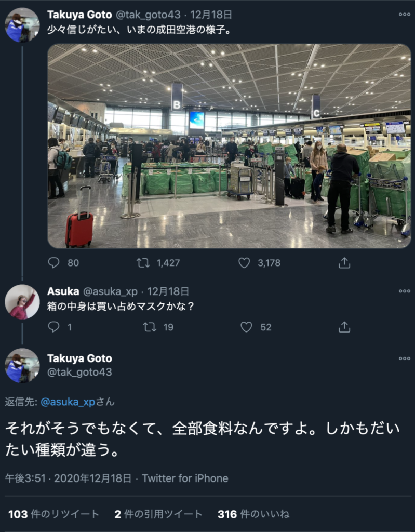Open Takuya Goto's avatar on top tweet
The height and width of the screenshot is (532, 415).
pyautogui.click(x=22, y=25)
